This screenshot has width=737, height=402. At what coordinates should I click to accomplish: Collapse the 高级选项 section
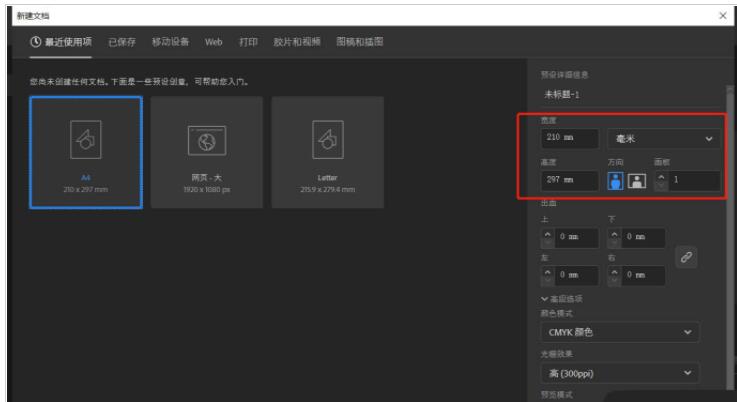click(544, 298)
